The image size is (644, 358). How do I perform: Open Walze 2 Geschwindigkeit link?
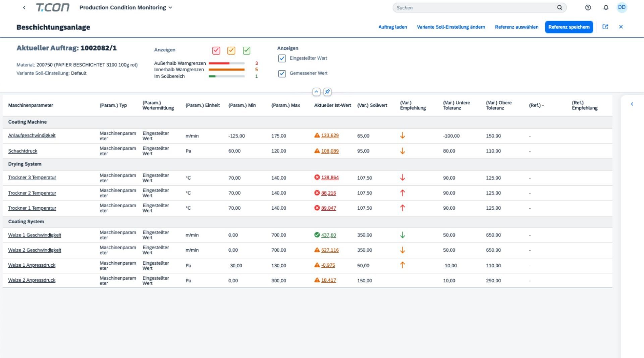(x=35, y=250)
